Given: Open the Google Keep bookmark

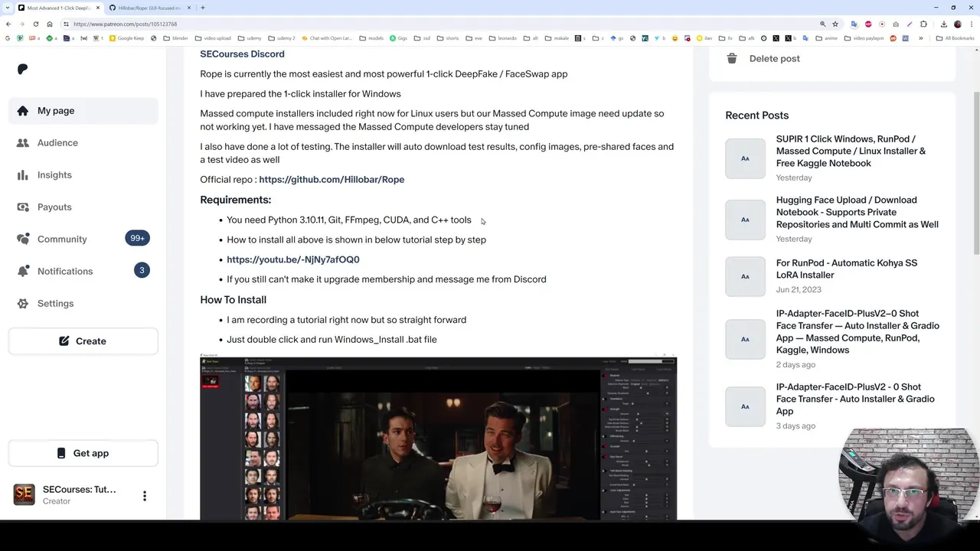Looking at the screenshot, I should click(x=126, y=38).
